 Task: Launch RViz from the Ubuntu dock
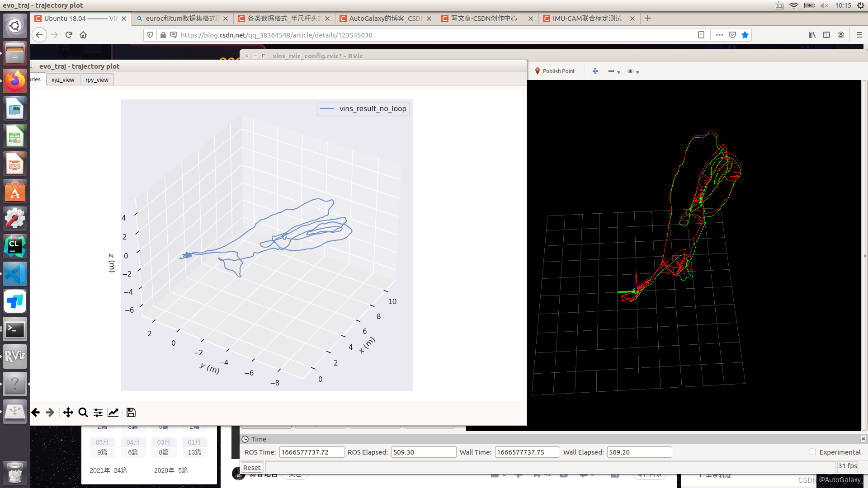(x=15, y=357)
